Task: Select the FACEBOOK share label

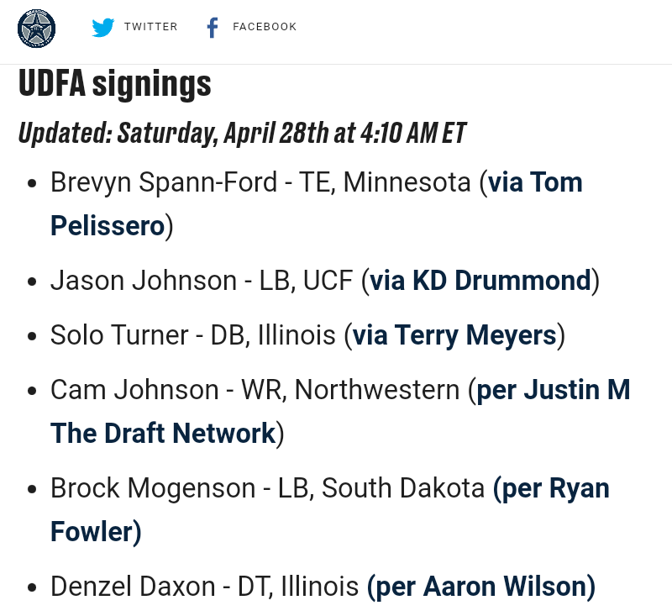Action: click(x=265, y=27)
